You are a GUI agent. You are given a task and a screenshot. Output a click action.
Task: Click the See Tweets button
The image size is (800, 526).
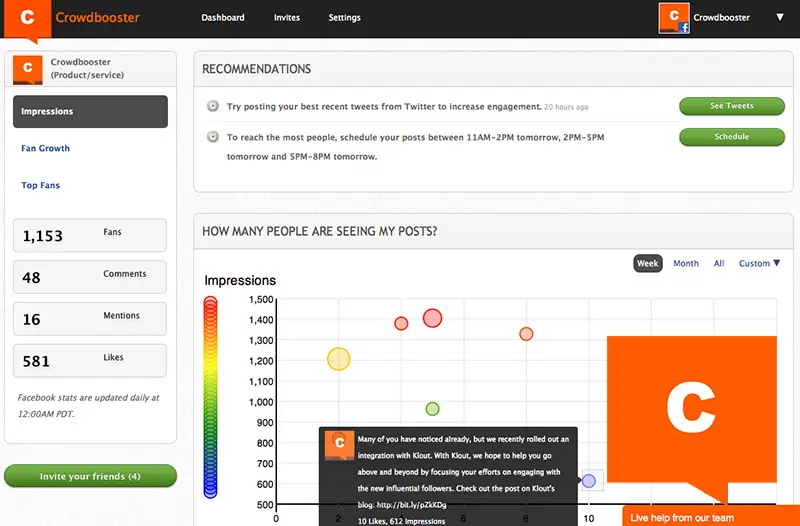click(732, 106)
